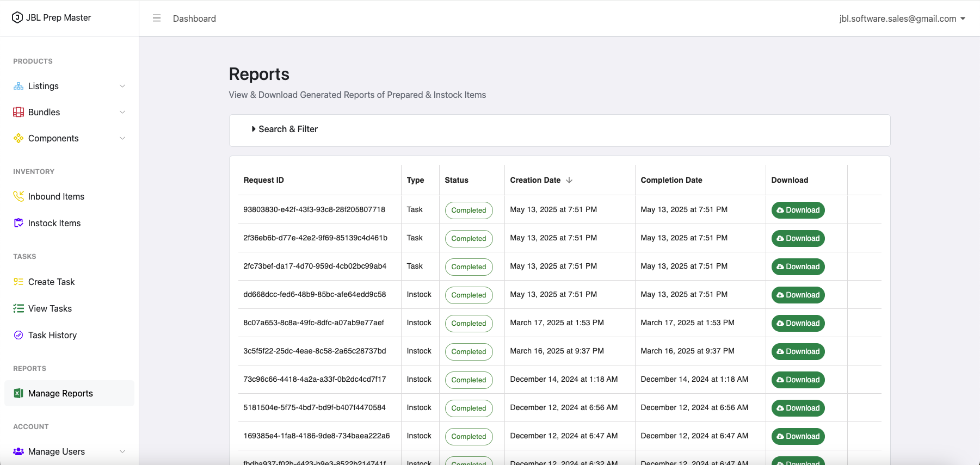Screen dimensions: 980x465
Task: Download report dd668dcc-fed6-48b9-85bc-afe64edd9c58
Action: point(798,295)
